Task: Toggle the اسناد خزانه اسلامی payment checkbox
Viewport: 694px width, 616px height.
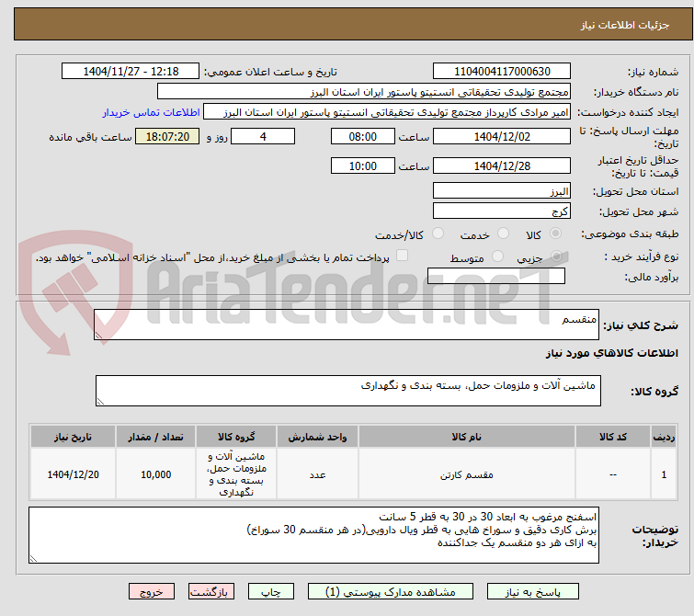Action: coord(402,256)
